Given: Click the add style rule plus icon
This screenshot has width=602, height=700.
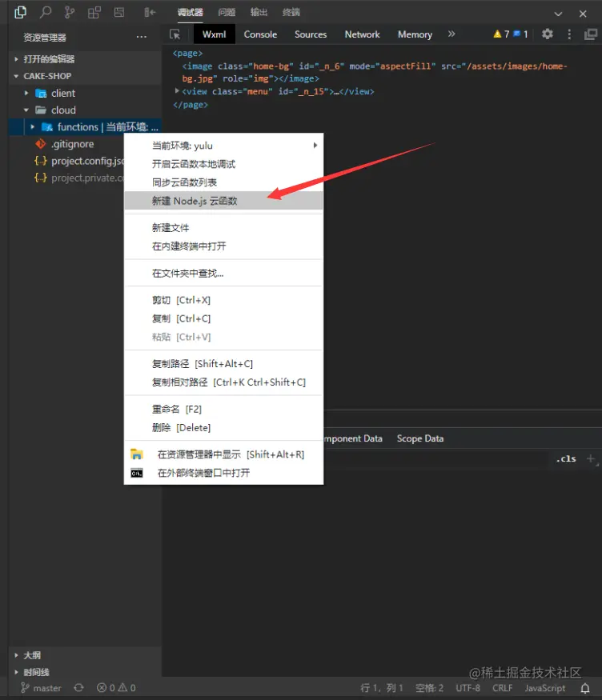Looking at the screenshot, I should (x=591, y=458).
